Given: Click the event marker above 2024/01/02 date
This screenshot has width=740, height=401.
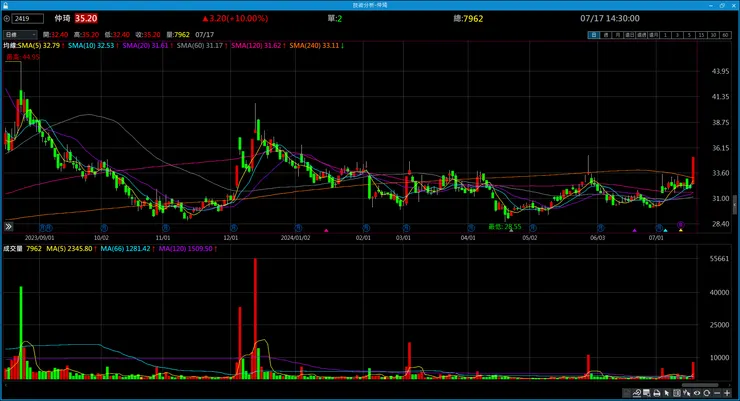Looking at the screenshot, I should (298, 228).
